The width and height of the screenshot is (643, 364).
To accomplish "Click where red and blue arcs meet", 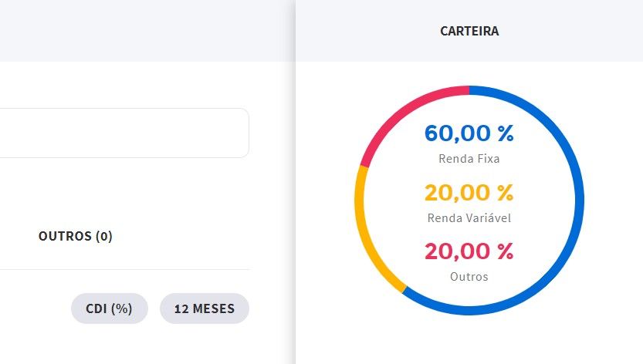I will [x=469, y=90].
